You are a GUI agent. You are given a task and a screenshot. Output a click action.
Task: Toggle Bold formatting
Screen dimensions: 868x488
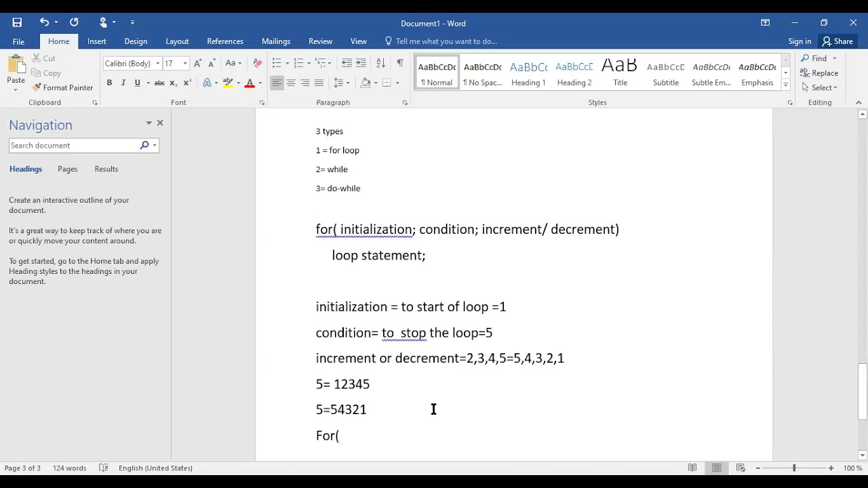(109, 83)
